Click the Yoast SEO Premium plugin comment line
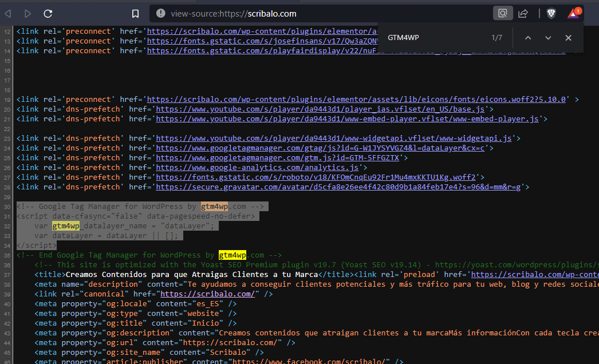 pyautogui.click(x=317, y=265)
